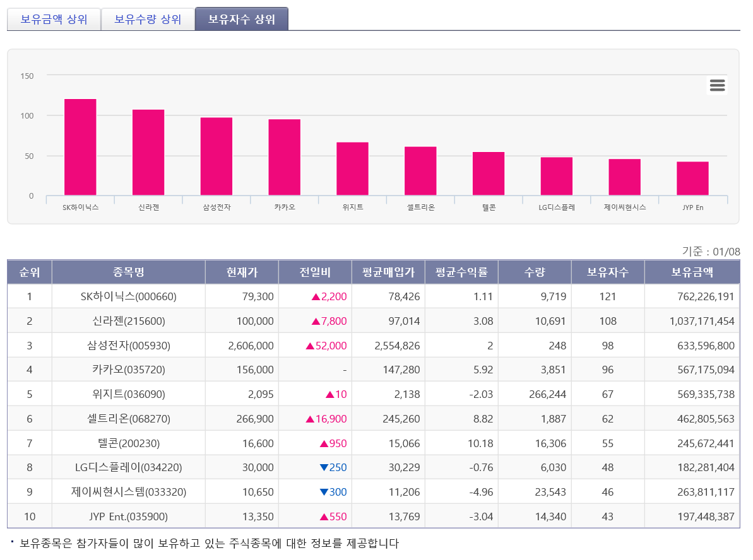
Task: Click quantity 266,244 in 위지트 row
Action: click(547, 394)
